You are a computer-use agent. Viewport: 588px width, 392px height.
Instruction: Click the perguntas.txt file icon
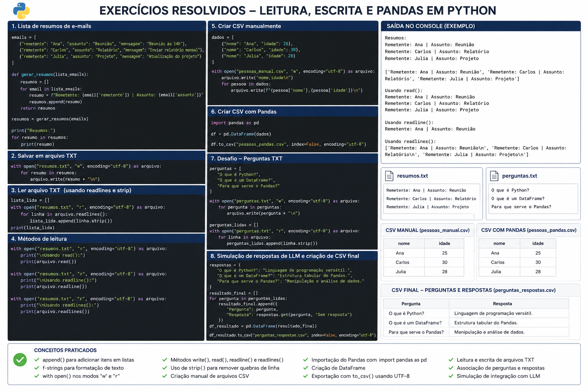(494, 176)
